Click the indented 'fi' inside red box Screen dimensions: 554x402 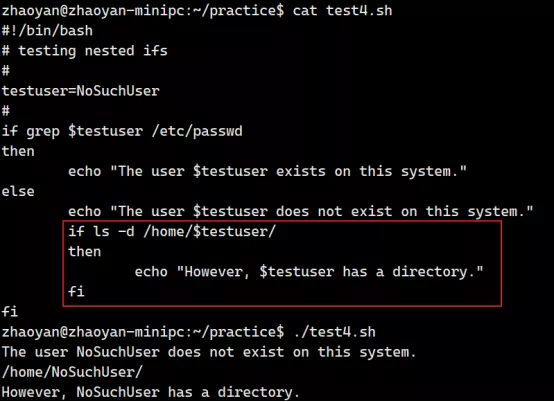coord(76,292)
